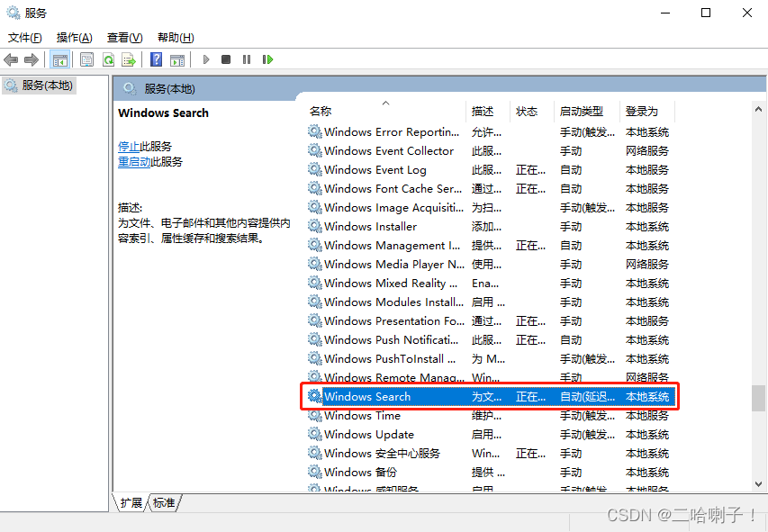Click the scrollbar up arrow
Viewport: 768px width, 532px height.
coord(758,109)
